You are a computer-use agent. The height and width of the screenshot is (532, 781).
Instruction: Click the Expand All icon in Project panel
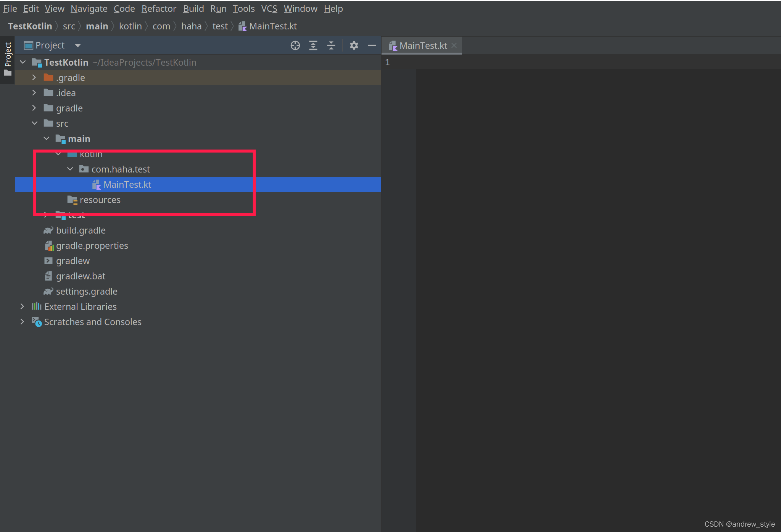(313, 45)
